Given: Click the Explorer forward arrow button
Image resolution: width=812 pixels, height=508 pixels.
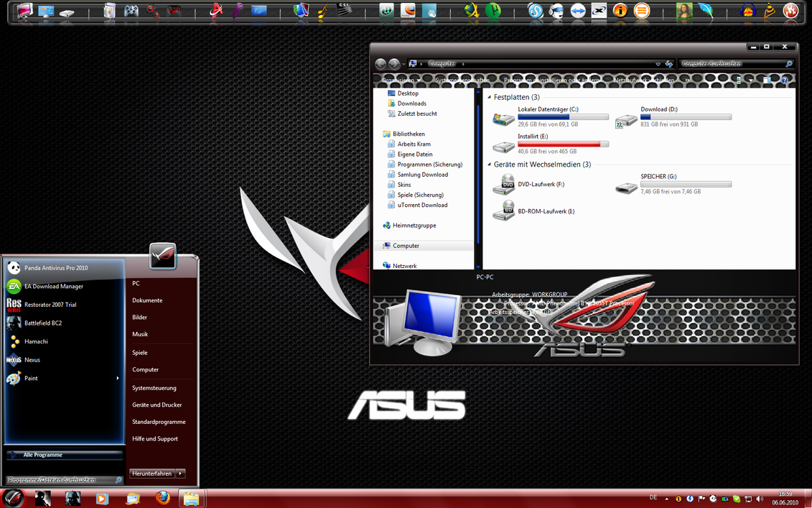Looking at the screenshot, I should [394, 64].
